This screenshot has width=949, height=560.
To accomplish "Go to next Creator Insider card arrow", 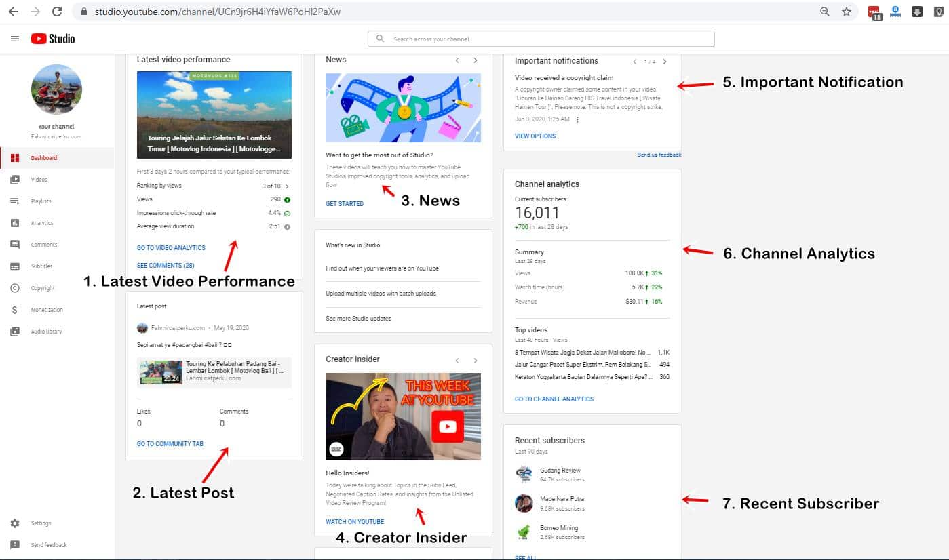I will click(x=476, y=360).
